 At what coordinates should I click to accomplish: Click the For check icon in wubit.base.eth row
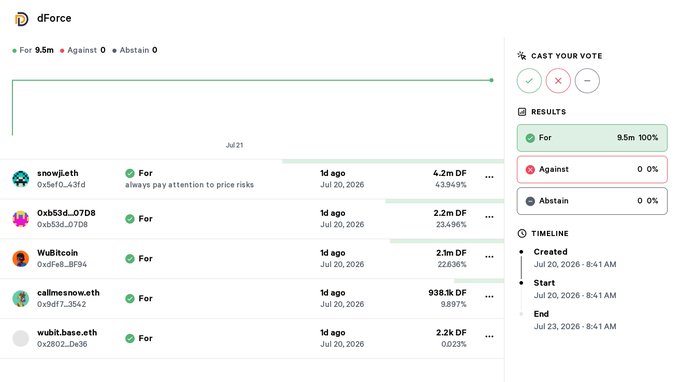(130, 339)
